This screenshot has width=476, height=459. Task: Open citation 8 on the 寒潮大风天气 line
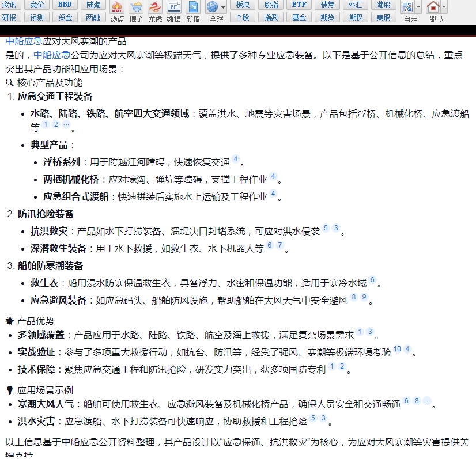pyautogui.click(x=417, y=401)
